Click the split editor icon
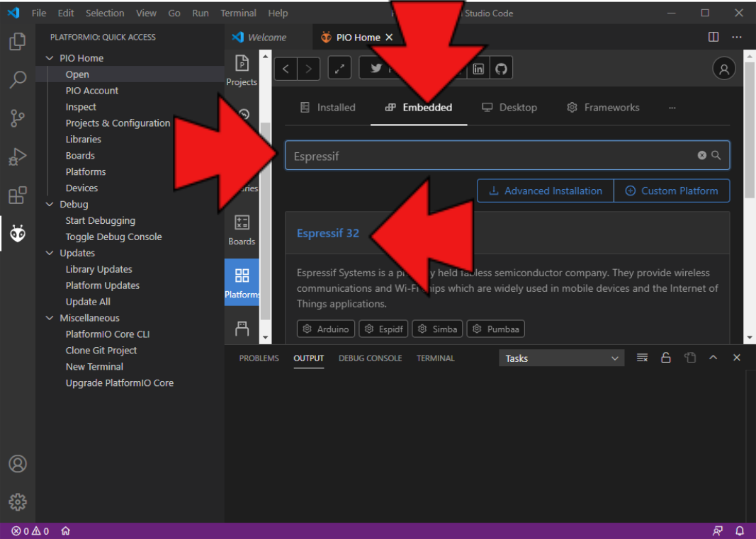756x539 pixels. (x=713, y=37)
